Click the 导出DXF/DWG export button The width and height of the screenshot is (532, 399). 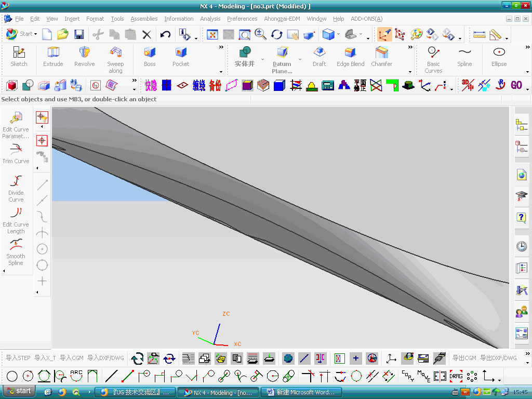pos(498,357)
